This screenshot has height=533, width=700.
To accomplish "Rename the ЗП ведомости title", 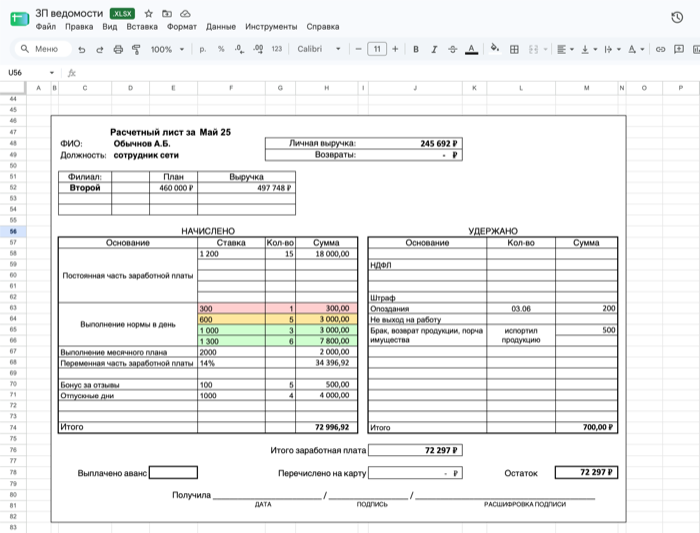I will [69, 13].
